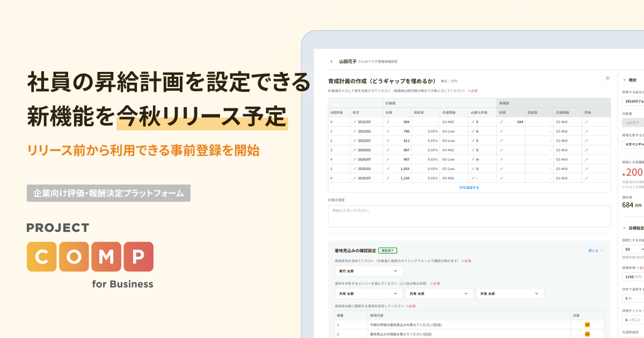Edit the planned salary 1,055 via its pencil icon

tap(387, 168)
